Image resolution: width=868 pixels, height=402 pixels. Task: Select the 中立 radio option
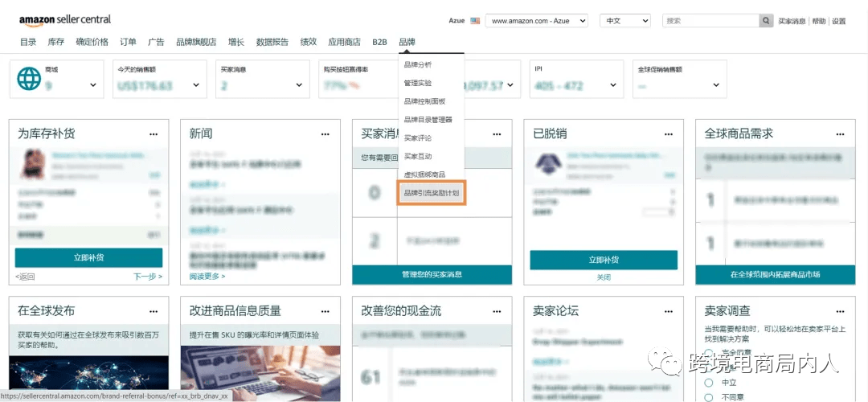tap(709, 383)
